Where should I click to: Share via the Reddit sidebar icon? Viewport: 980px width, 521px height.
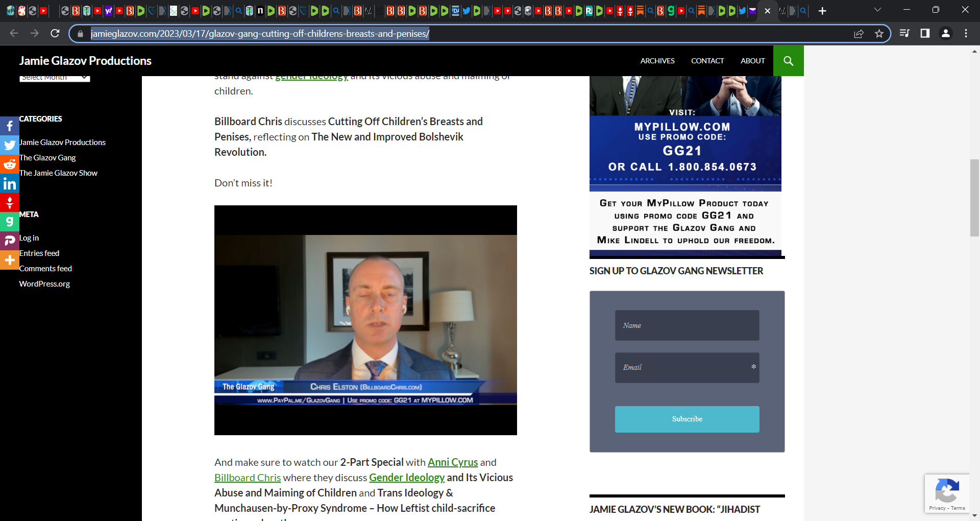coord(9,164)
